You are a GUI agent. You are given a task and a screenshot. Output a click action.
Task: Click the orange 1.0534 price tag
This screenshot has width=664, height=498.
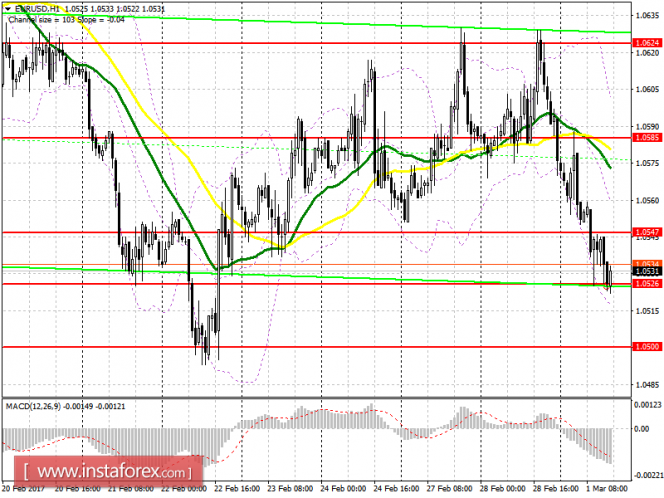tap(647, 264)
